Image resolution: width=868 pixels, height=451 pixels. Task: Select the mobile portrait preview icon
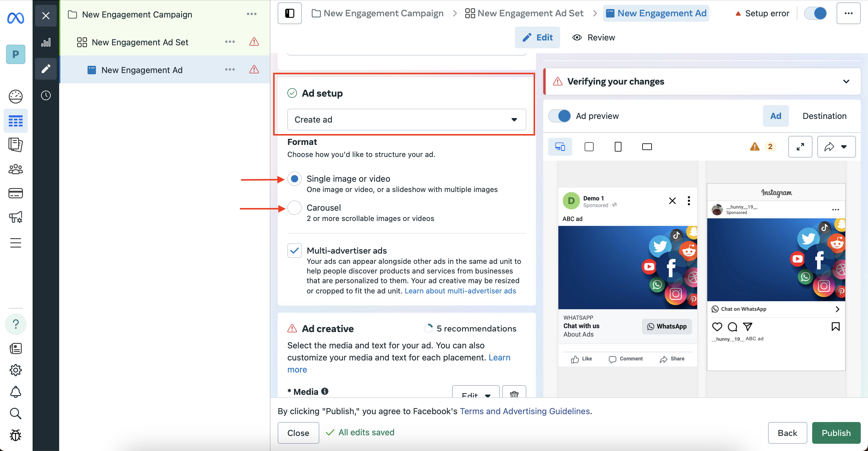[x=618, y=147]
